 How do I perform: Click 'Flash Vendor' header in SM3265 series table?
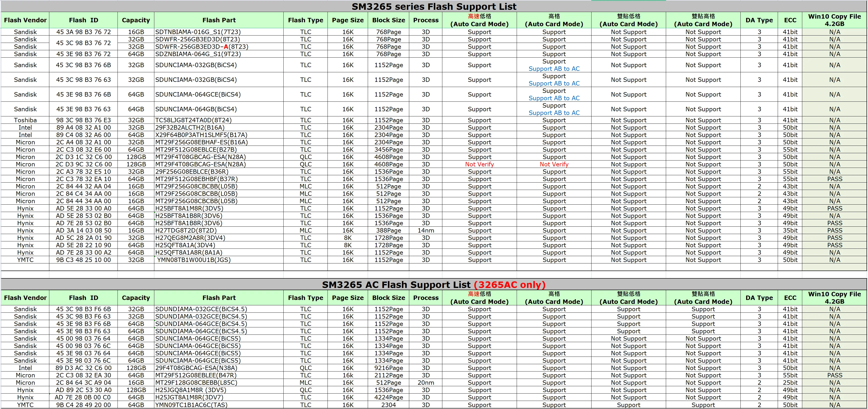(25, 20)
